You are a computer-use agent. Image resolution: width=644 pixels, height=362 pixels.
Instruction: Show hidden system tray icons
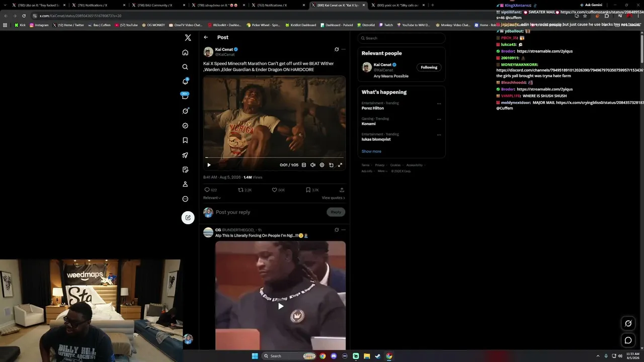point(598,356)
